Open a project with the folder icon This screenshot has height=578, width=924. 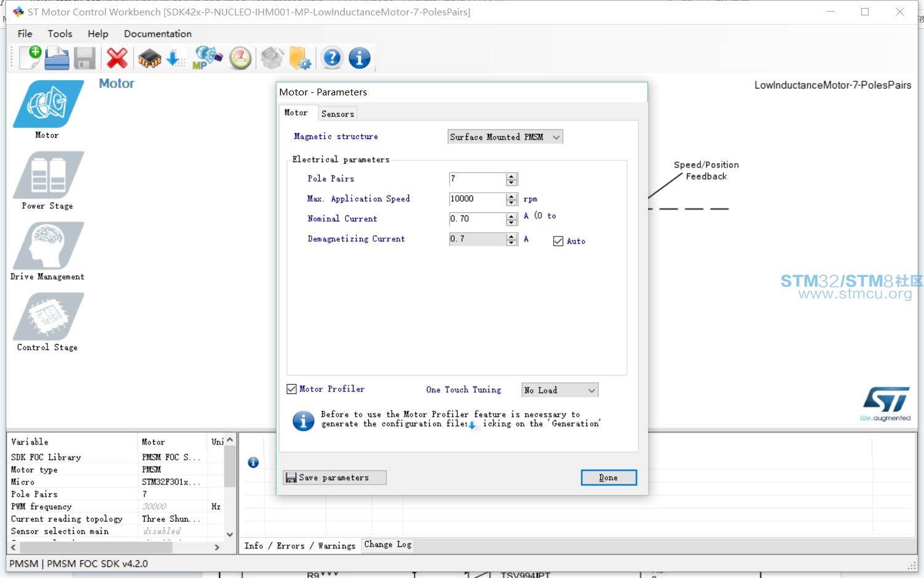click(57, 58)
